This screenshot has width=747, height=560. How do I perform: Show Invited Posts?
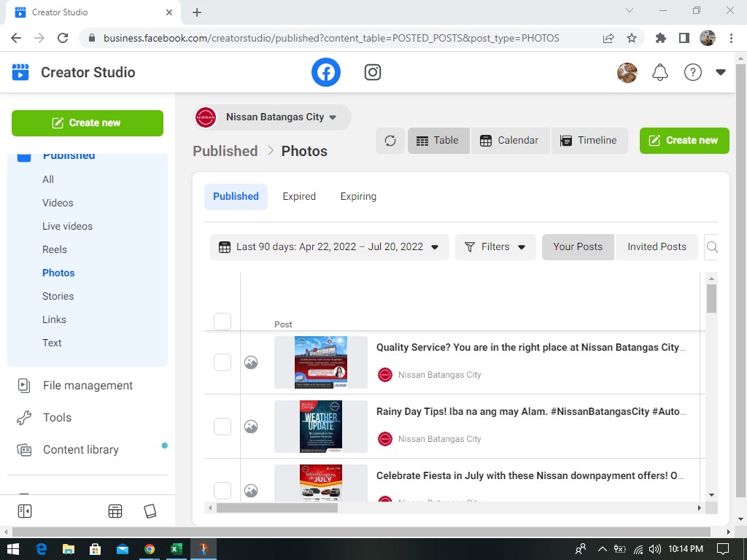[657, 246]
